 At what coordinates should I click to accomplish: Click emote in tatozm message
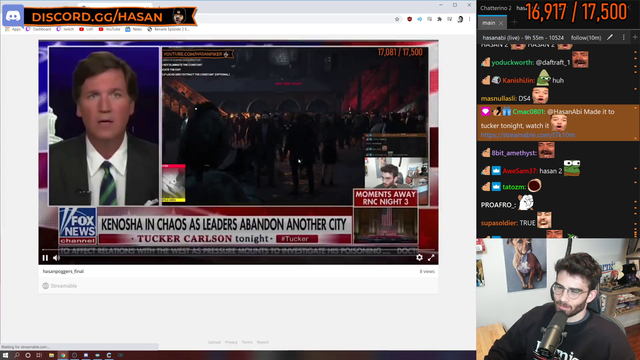[534, 186]
